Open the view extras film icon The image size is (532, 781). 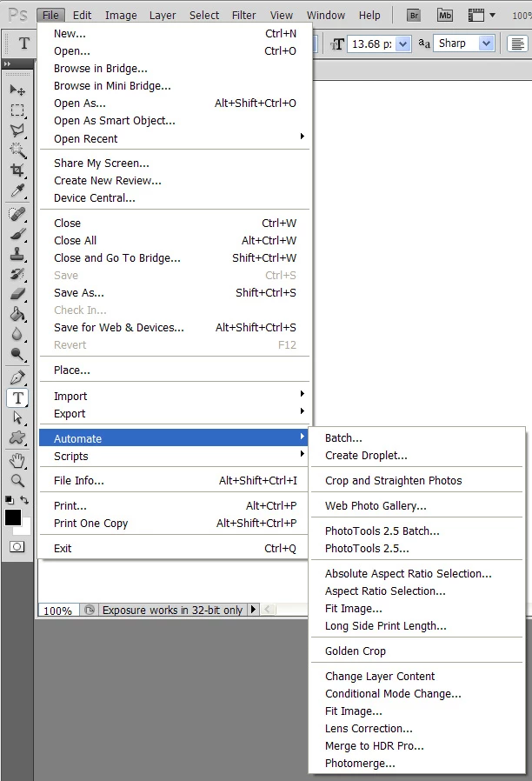pyautogui.click(x=475, y=16)
